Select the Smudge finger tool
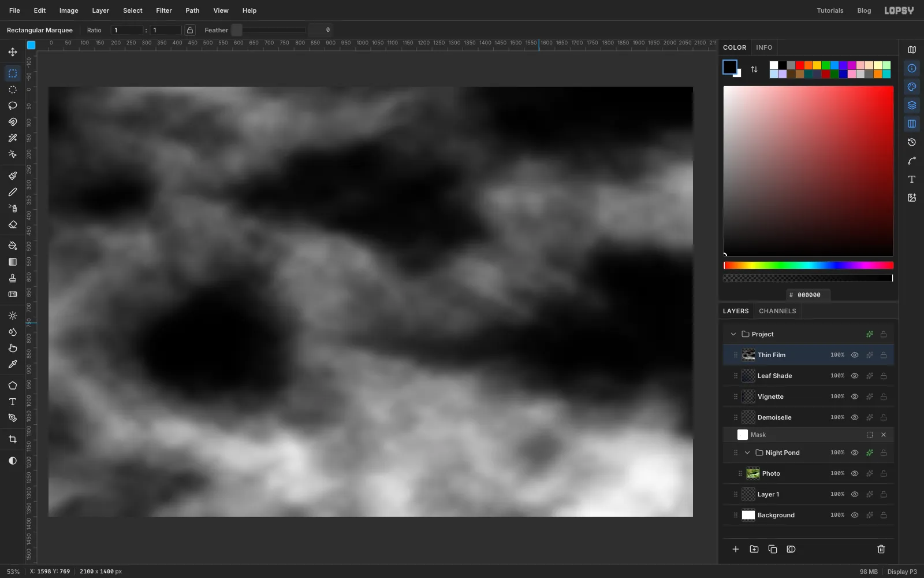The height and width of the screenshot is (578, 924). [13, 348]
